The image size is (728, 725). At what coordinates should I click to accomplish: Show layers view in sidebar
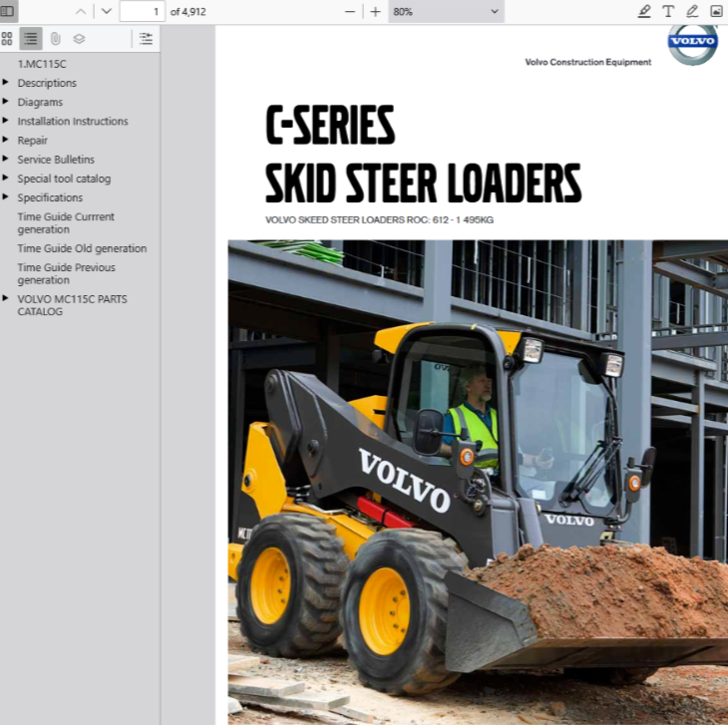[x=79, y=39]
